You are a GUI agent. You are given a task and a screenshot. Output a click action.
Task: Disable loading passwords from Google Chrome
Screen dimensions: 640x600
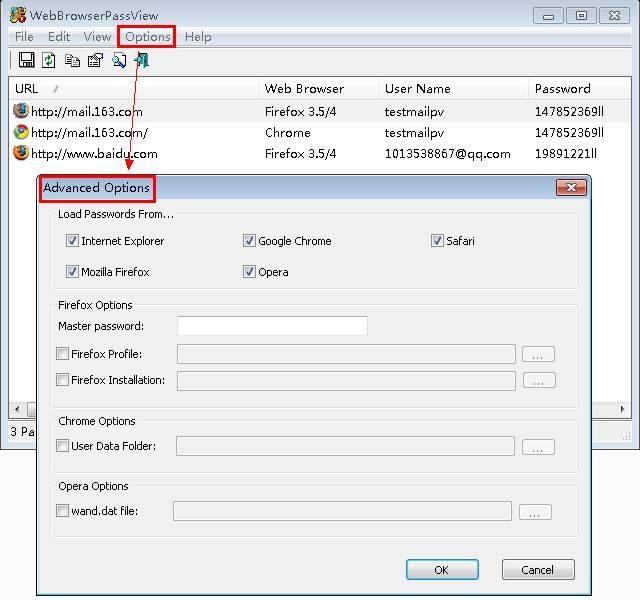pyautogui.click(x=249, y=241)
